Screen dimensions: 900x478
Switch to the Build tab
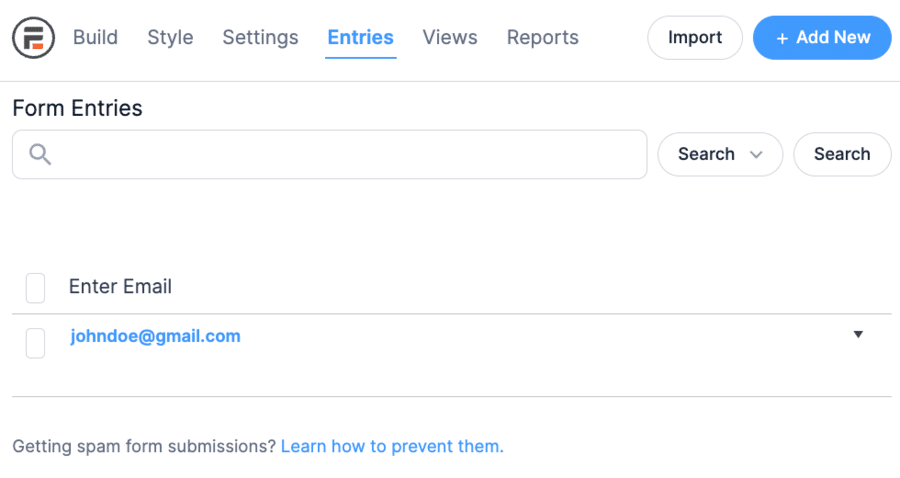(x=95, y=37)
